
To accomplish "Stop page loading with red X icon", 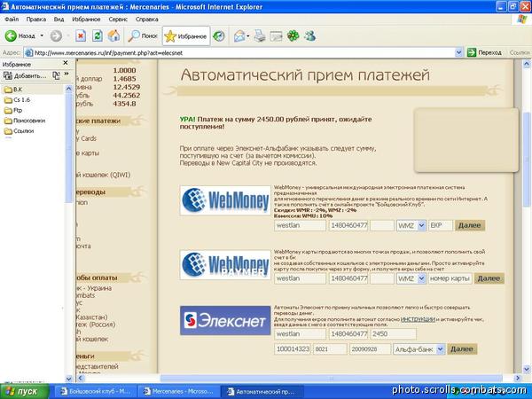I will click(81, 36).
